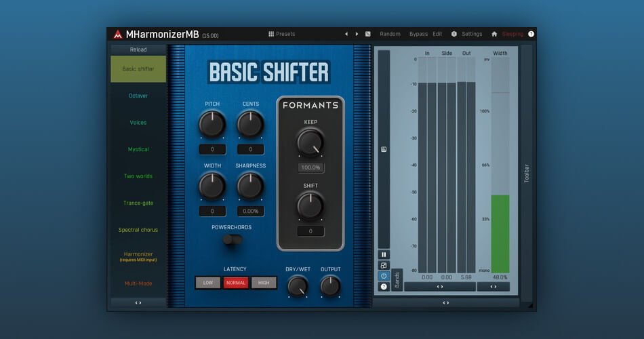Go to previous preset arrow
Screen dimensions: 644x339
click(x=346, y=34)
